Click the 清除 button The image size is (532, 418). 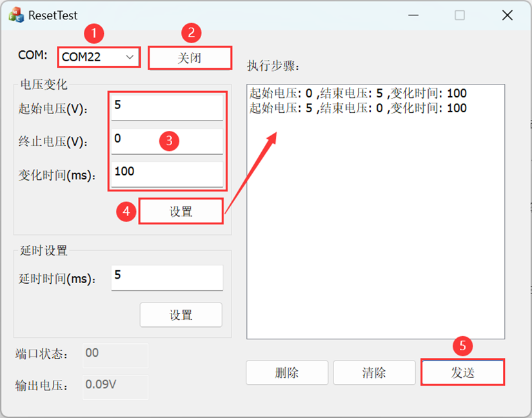coord(374,373)
